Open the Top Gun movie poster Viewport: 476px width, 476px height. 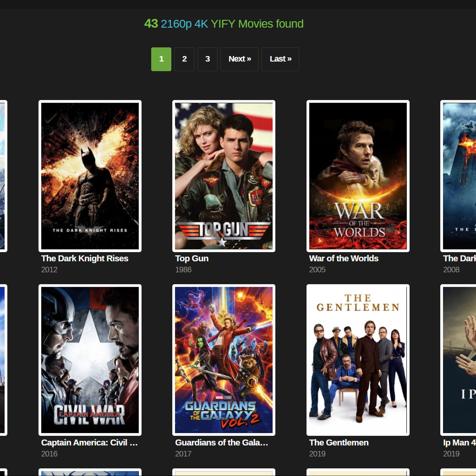pos(224,176)
